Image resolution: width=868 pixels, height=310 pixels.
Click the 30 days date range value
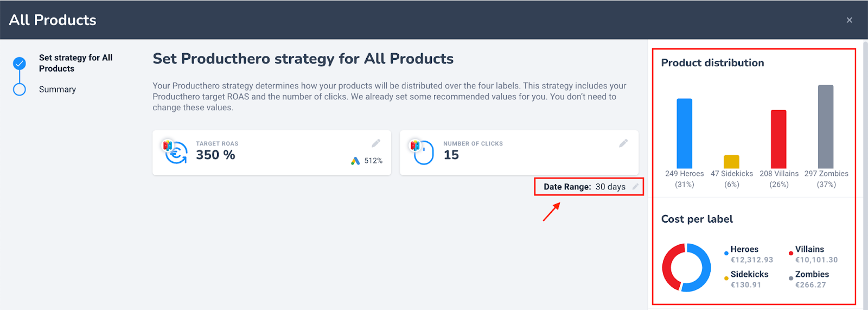pos(610,187)
